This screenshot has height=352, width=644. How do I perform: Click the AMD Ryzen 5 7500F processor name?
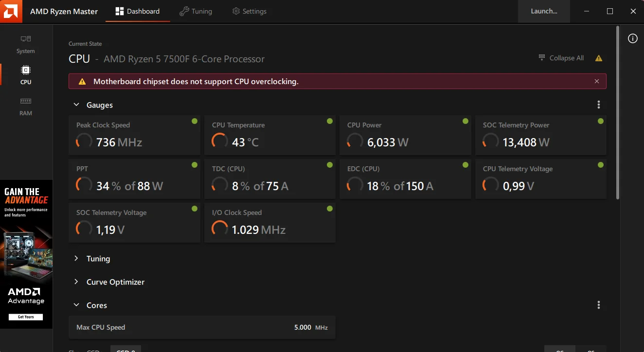click(x=184, y=59)
